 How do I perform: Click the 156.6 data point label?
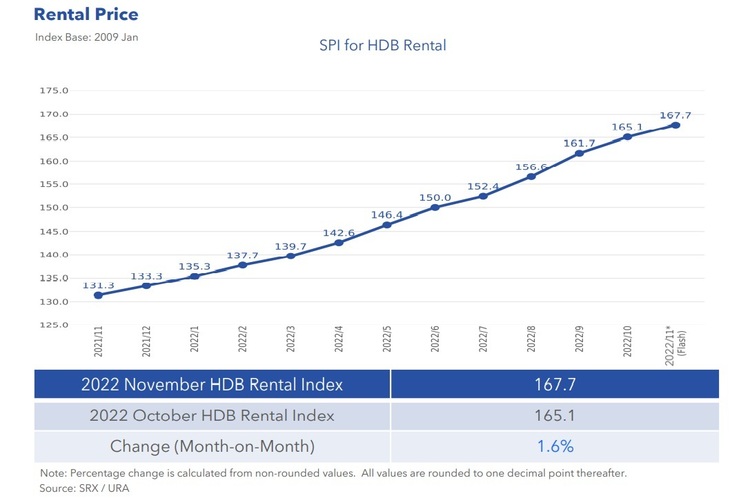point(531,167)
